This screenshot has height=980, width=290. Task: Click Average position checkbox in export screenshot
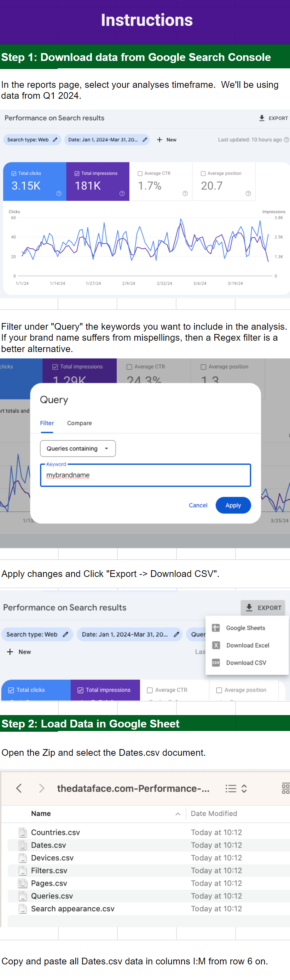coord(219,690)
